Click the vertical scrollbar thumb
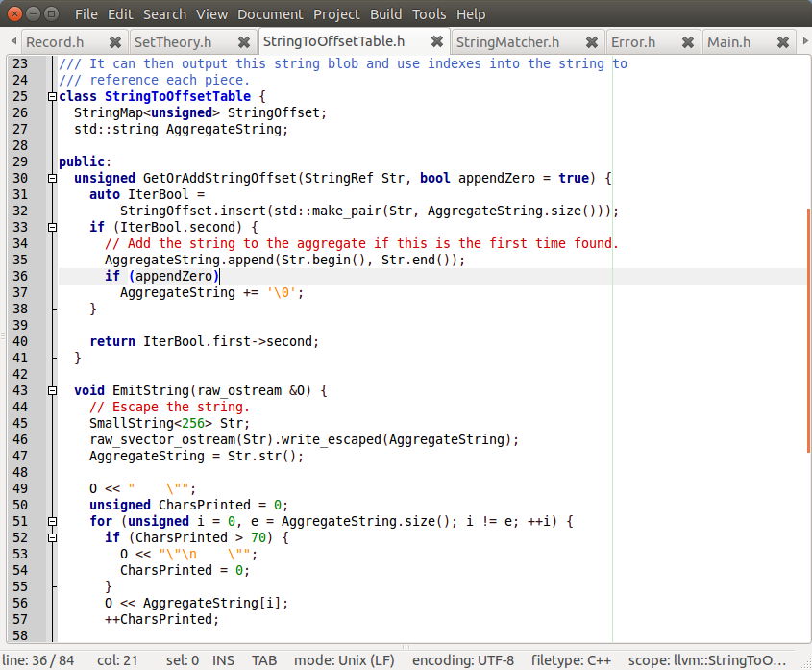812x670 pixels. [808, 330]
